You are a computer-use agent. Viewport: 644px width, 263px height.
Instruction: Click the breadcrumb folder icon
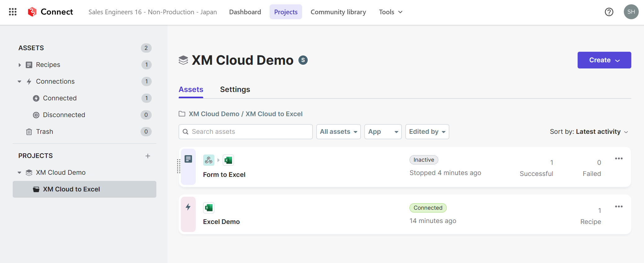coord(182,114)
